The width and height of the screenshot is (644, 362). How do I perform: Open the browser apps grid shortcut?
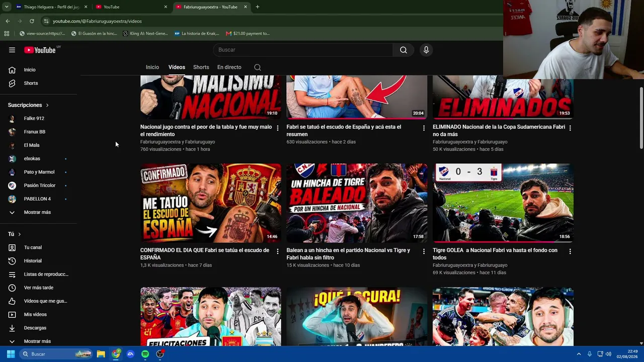[7, 34]
